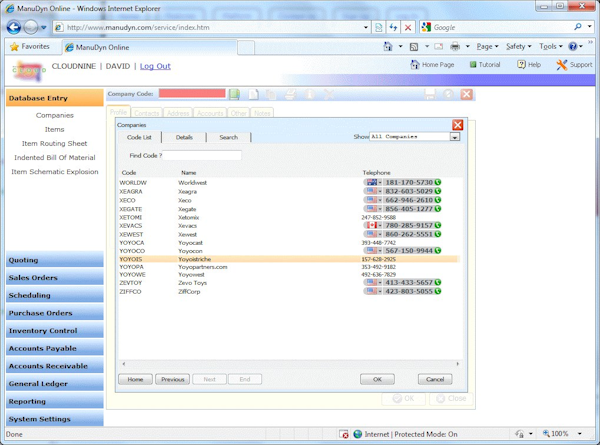
Task: Open Indented Bill Of Material in sidebar
Action: click(x=55, y=158)
